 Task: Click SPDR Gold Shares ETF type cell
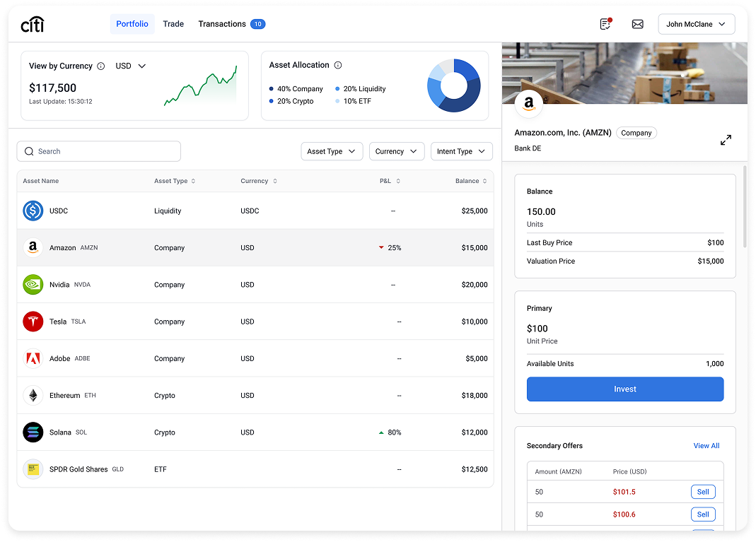(x=160, y=469)
